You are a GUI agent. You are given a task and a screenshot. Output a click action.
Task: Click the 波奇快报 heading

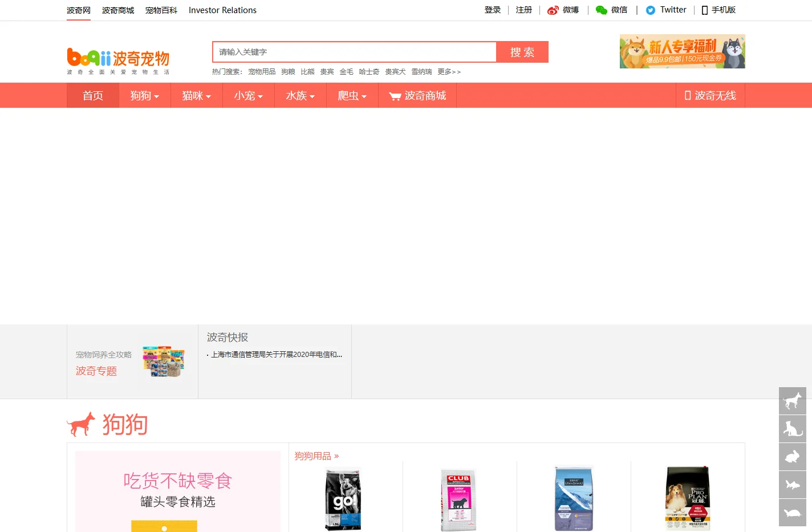[x=228, y=338]
